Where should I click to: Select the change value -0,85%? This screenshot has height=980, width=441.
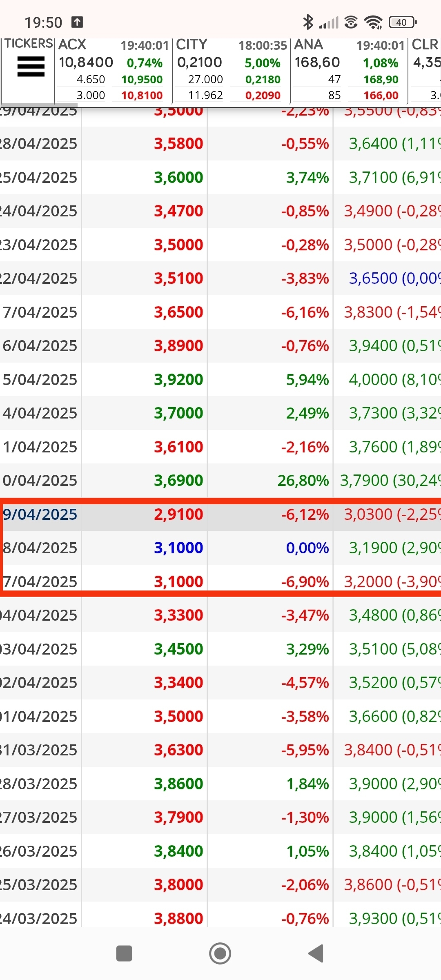305,211
